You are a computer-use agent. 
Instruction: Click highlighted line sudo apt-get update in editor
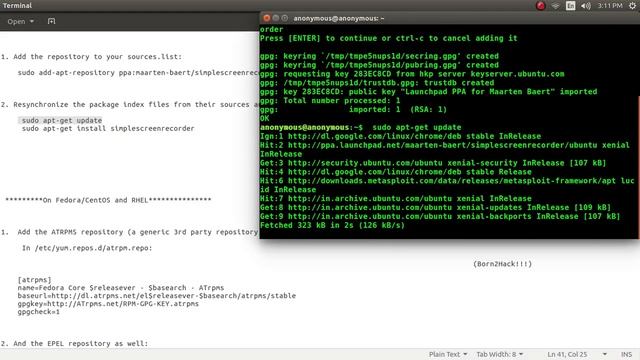pyautogui.click(x=60, y=120)
